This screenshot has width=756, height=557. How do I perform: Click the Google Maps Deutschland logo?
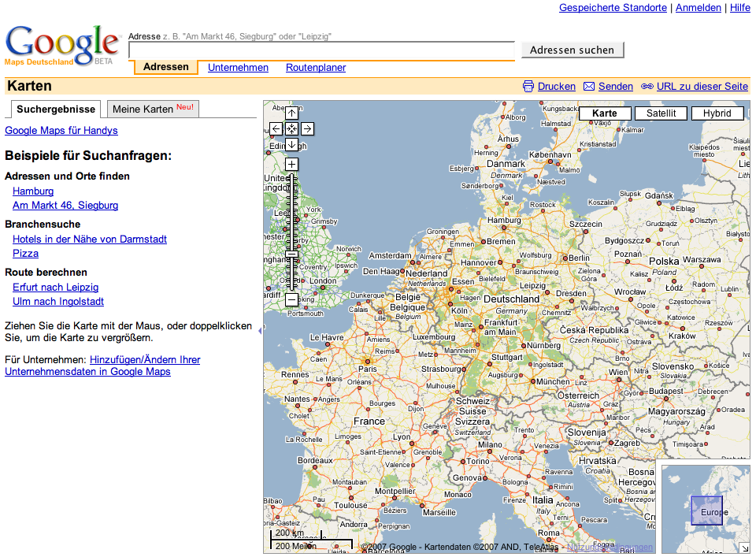[61, 46]
